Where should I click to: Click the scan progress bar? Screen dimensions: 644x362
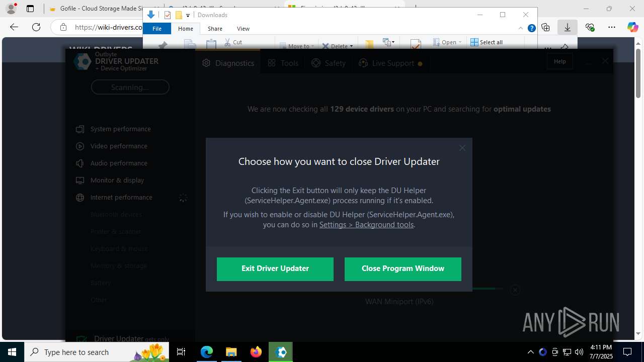(488, 289)
